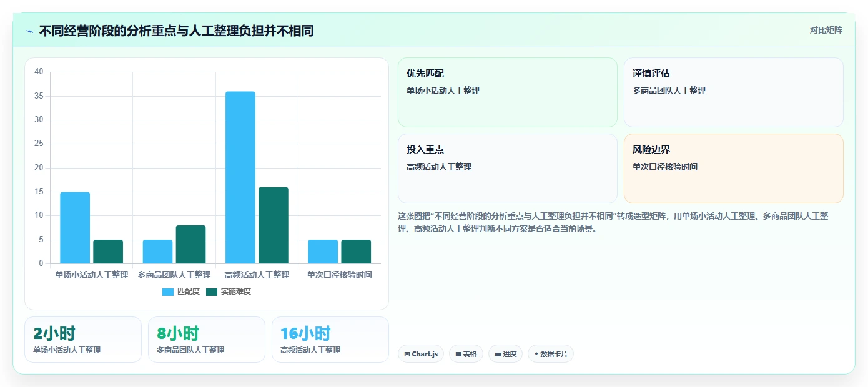
Task: Click the 匹配度 bar for 单场小活动人工整理
Action: (75, 228)
